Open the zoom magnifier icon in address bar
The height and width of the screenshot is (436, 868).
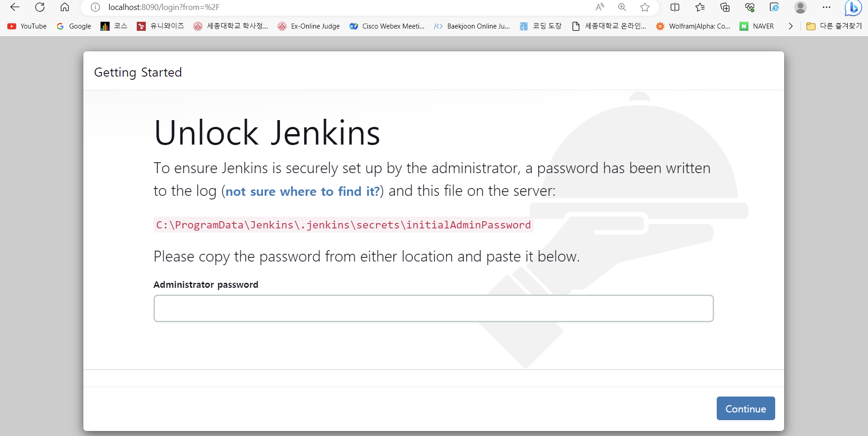tap(622, 7)
